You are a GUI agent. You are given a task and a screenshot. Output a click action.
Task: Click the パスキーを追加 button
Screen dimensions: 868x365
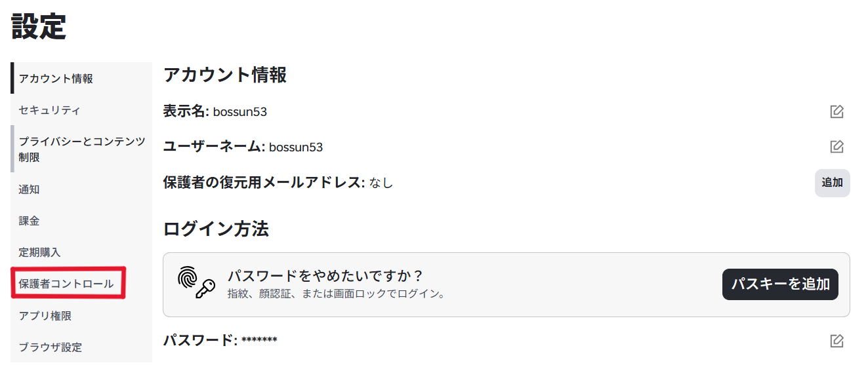tap(780, 284)
